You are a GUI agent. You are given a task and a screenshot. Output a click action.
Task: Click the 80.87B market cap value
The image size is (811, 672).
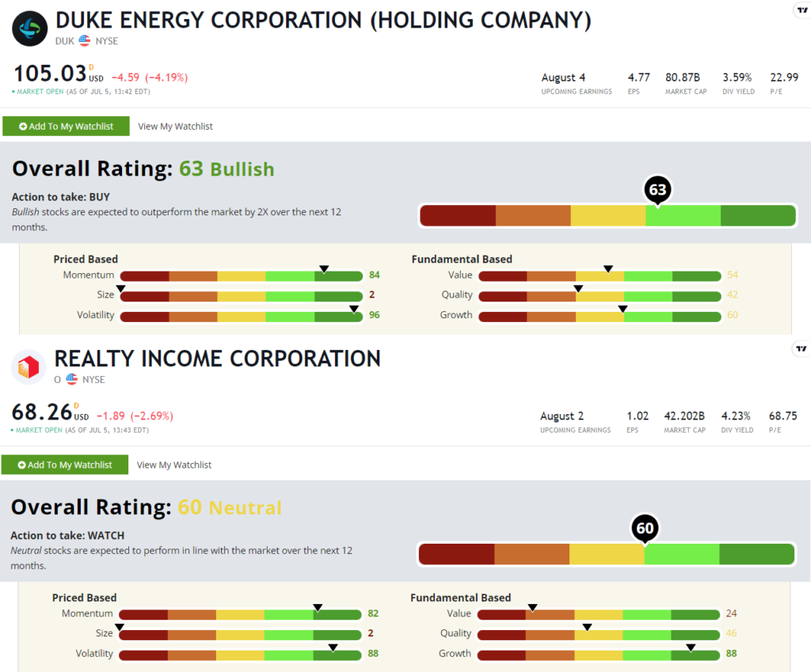(683, 78)
